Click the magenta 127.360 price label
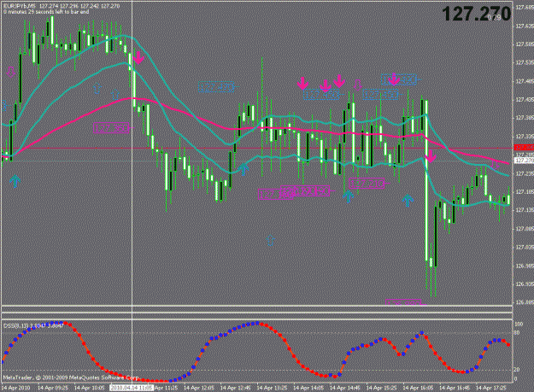Screen dimensions: 534x392 click(x=111, y=128)
